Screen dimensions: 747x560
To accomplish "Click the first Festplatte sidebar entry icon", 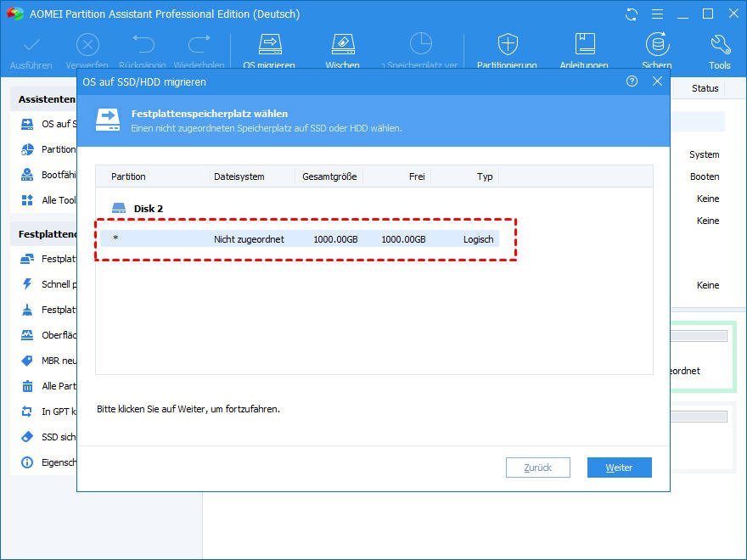I will [x=27, y=259].
